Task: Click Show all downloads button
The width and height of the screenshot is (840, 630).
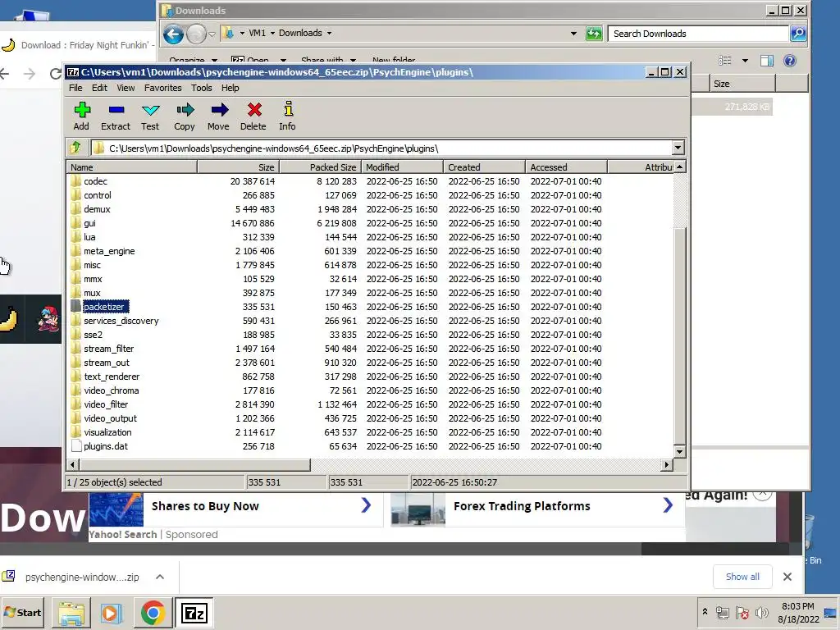Action: click(x=742, y=577)
